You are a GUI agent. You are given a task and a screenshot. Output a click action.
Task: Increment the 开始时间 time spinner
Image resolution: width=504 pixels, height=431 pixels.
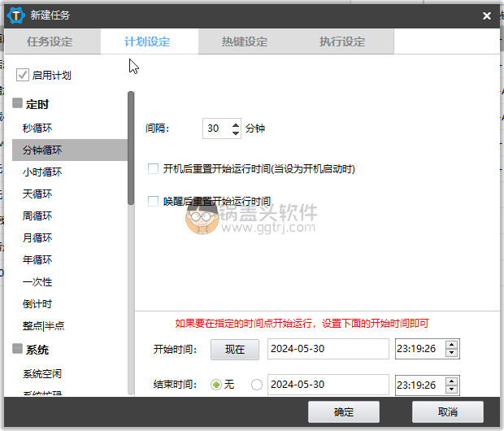452,345
